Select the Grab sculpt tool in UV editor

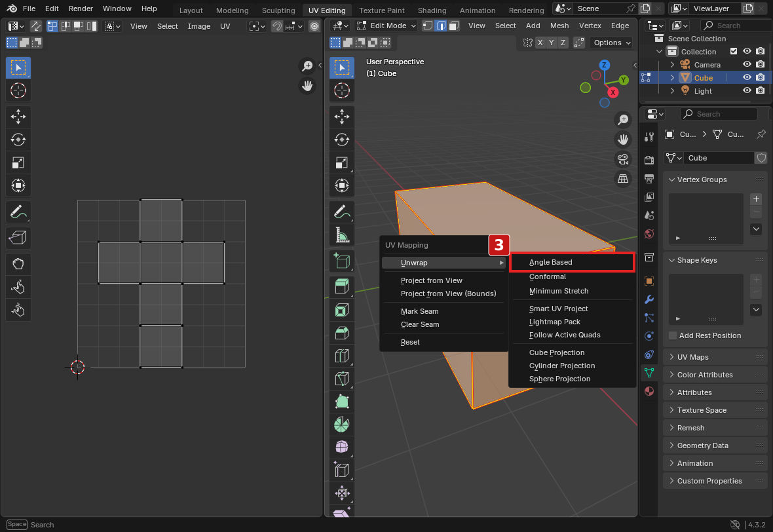point(18,264)
